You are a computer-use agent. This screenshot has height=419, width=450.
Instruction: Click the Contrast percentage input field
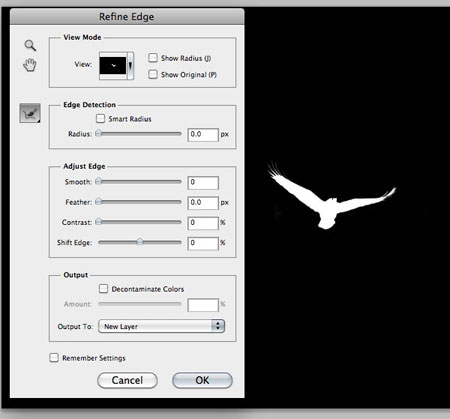[x=203, y=223]
